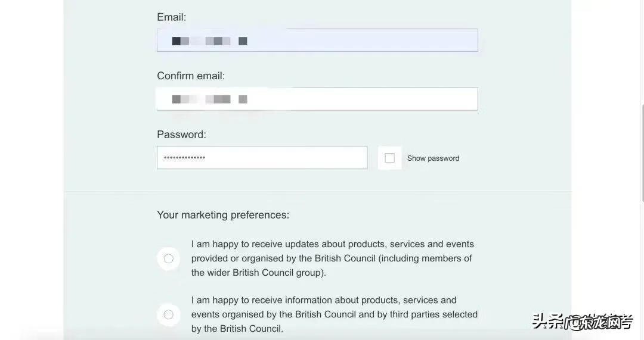Viewport: 644px width, 340px height.
Task: Click the blurred text in Confirm email
Action: coord(209,99)
